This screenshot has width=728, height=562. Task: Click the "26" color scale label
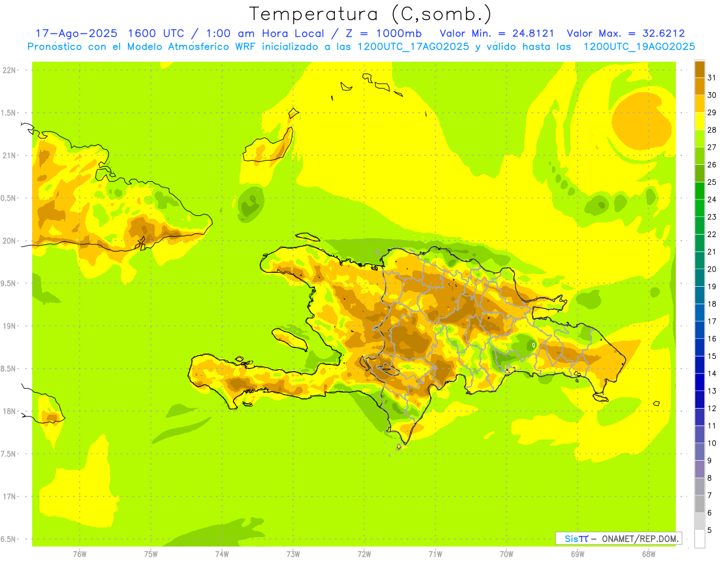[712, 165]
